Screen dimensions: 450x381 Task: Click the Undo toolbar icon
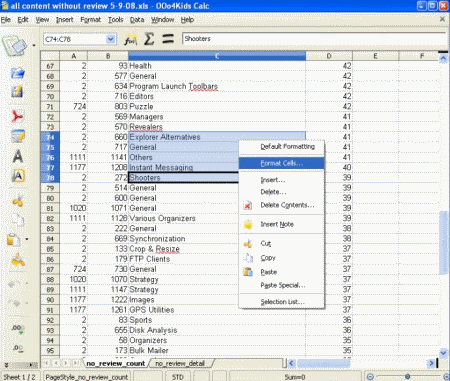click(15, 284)
